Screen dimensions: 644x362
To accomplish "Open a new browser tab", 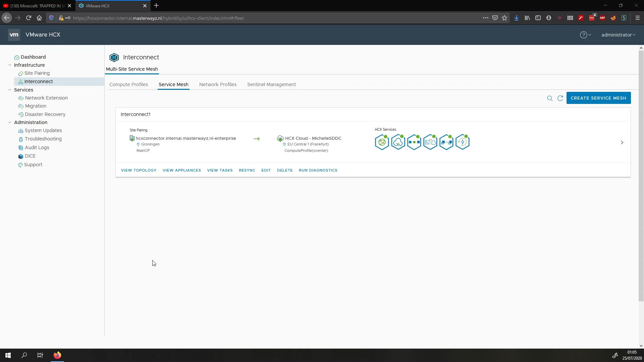I will click(156, 6).
